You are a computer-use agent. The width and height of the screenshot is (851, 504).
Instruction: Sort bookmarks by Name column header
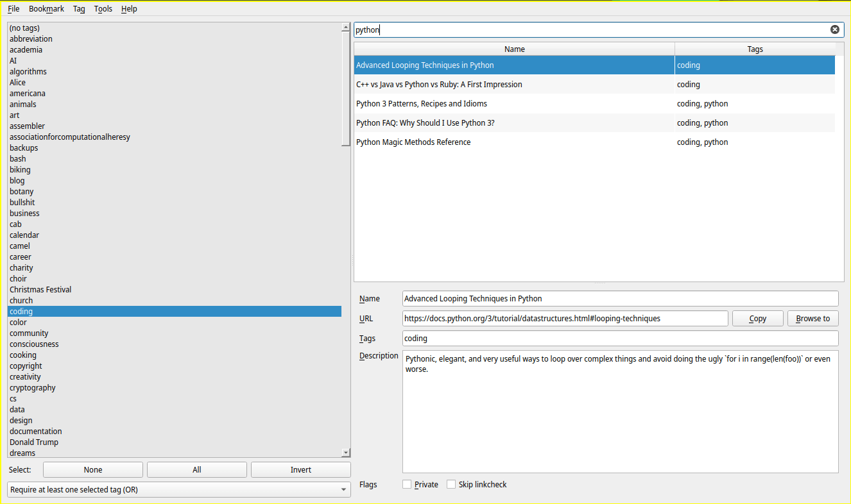tap(514, 49)
